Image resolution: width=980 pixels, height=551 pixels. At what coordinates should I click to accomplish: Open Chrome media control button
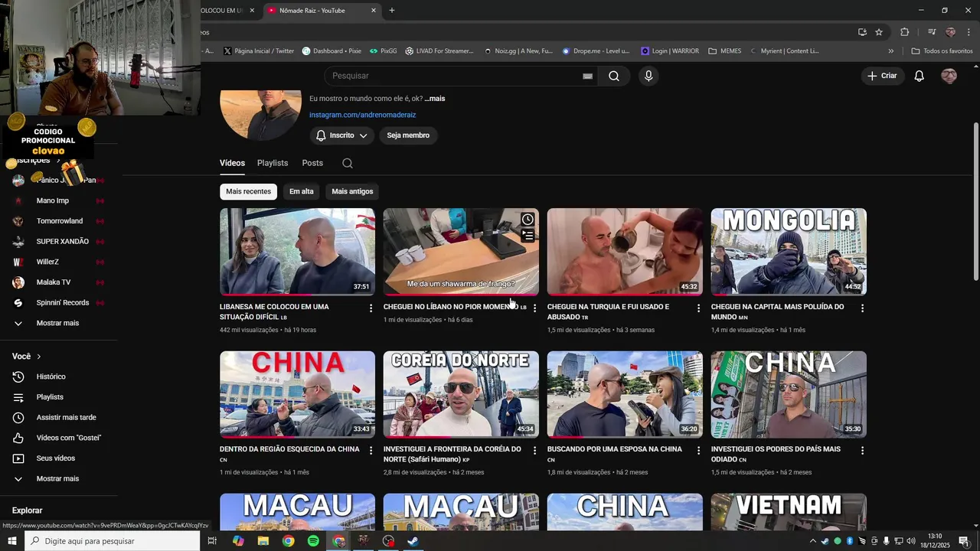coord(932,32)
